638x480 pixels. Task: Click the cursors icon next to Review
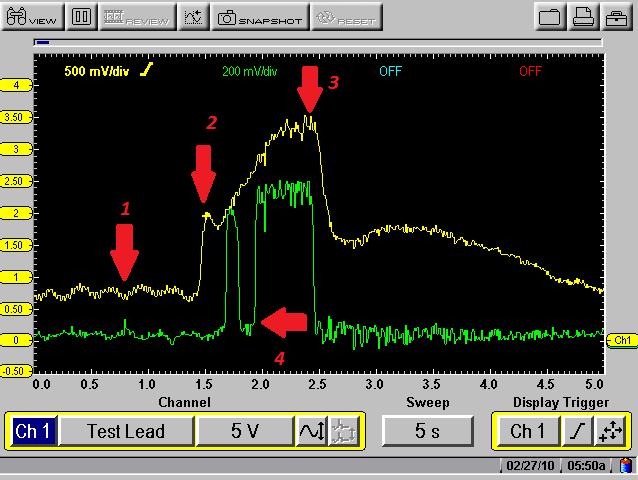194,17
